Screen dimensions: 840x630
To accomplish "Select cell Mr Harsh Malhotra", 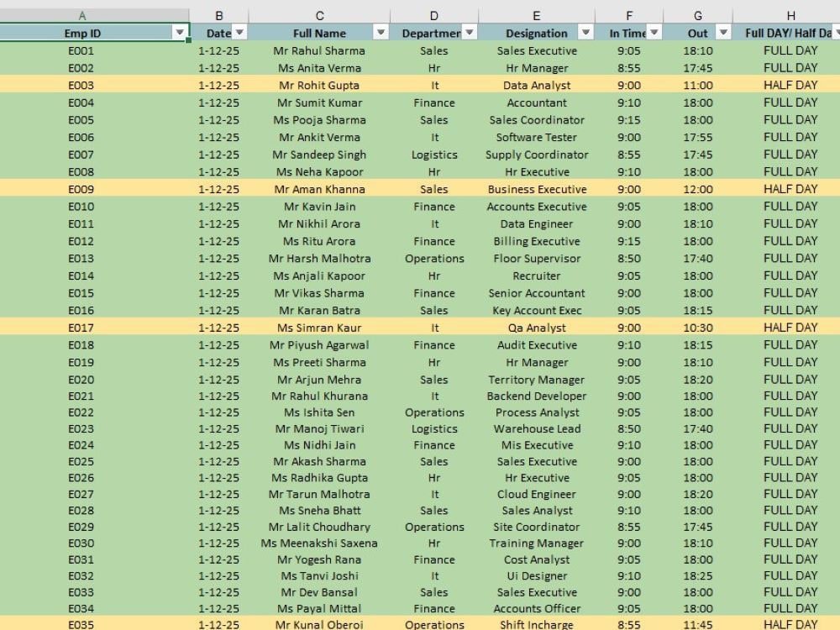I will [x=319, y=259].
